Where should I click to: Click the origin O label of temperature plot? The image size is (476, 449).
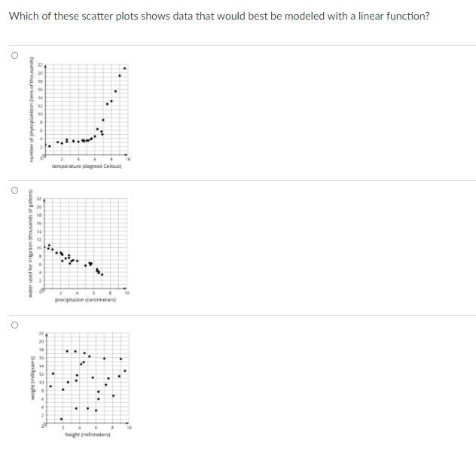[42, 157]
